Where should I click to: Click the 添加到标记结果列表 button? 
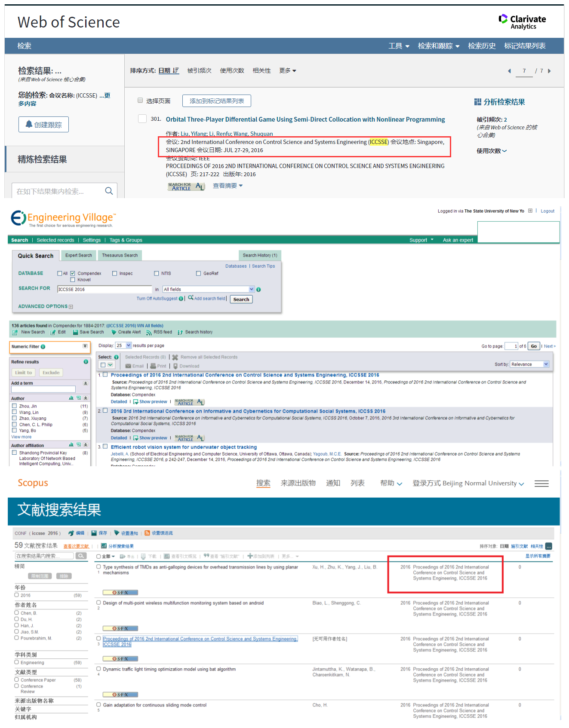(x=217, y=101)
